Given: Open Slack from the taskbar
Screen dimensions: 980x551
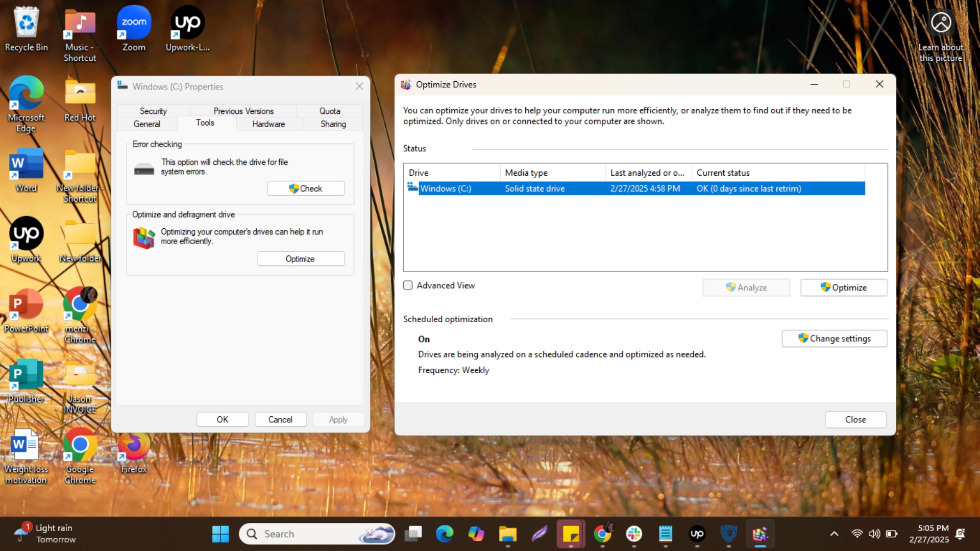Looking at the screenshot, I should click(x=634, y=534).
